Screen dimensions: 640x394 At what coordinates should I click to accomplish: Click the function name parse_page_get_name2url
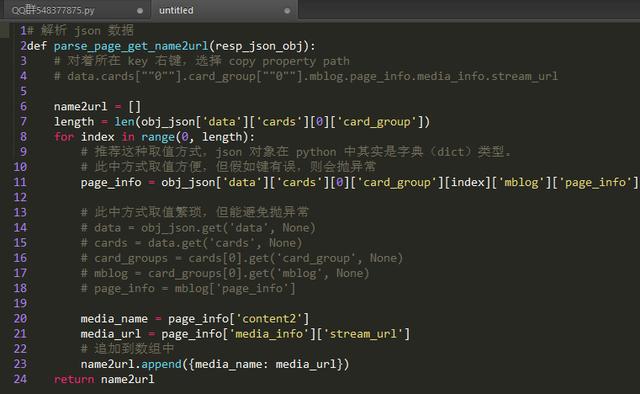coord(131,46)
